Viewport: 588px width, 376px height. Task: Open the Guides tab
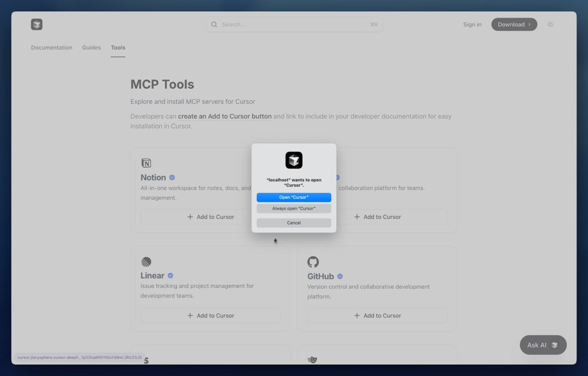coord(92,48)
